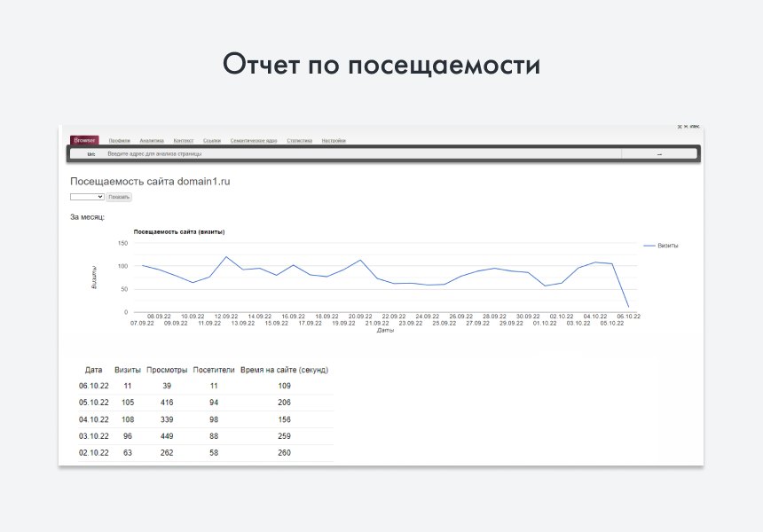Click views value 416 in 05.10.22 row
The height and width of the screenshot is (532, 763).
point(167,403)
